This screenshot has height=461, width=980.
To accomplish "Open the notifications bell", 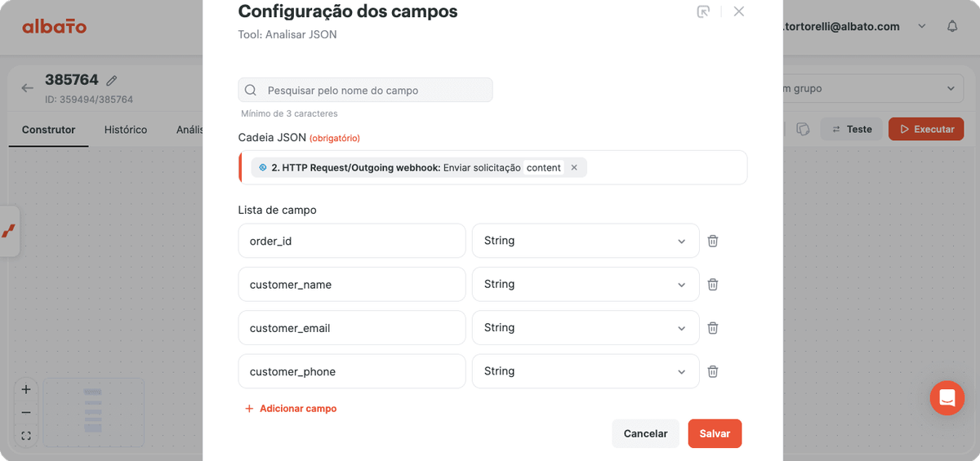I will tap(952, 26).
